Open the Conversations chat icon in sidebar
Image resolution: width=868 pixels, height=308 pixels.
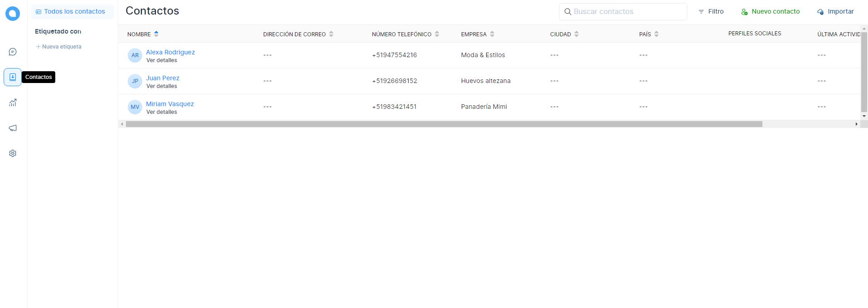click(13, 52)
